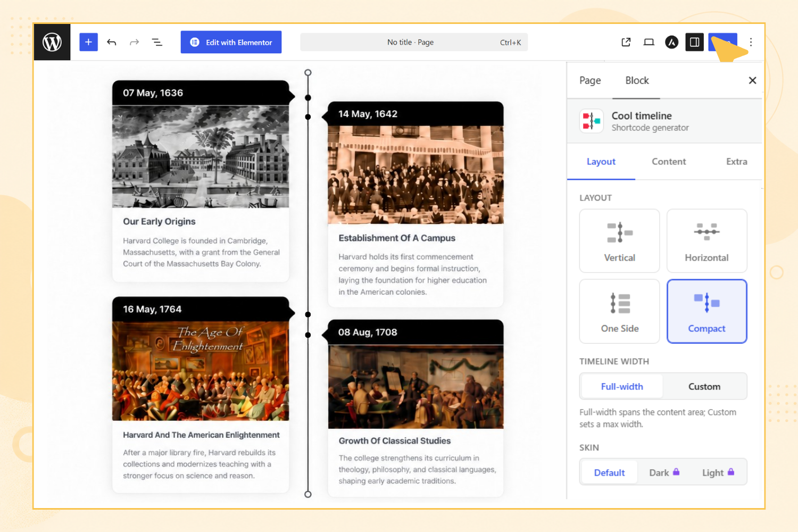Choose the One Side layout option
Image resolution: width=798 pixels, height=532 pixels.
(x=620, y=311)
